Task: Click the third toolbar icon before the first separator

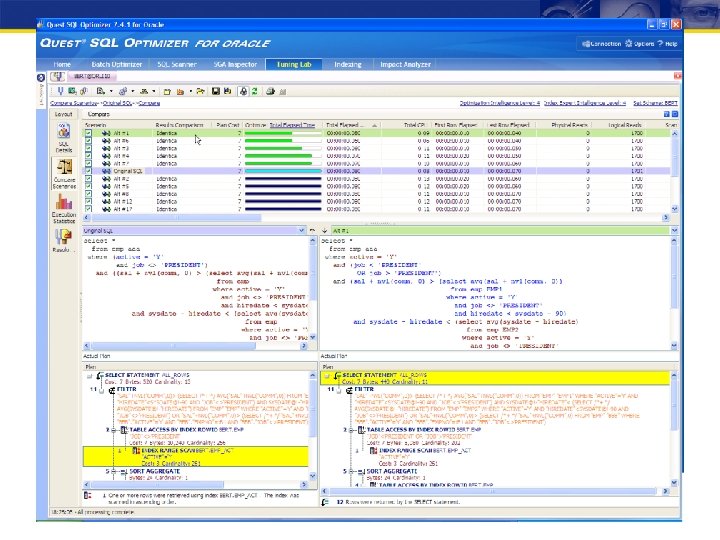Action: coord(84,91)
